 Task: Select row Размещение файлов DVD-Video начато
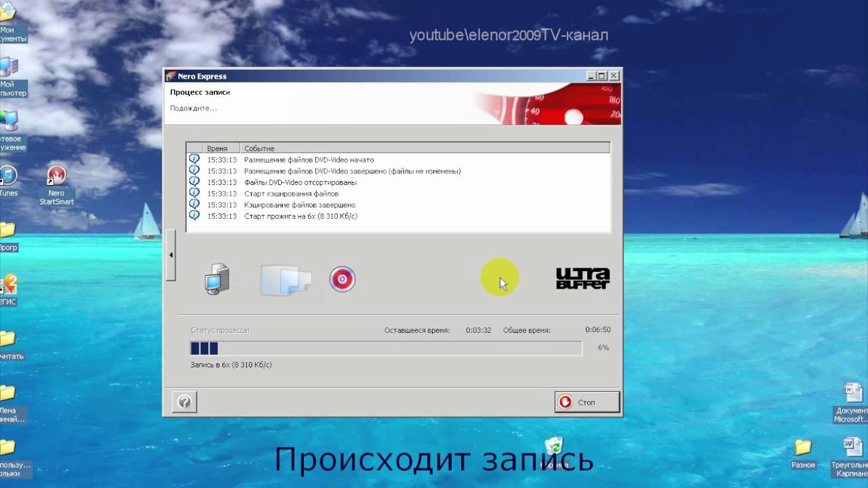pos(398,160)
